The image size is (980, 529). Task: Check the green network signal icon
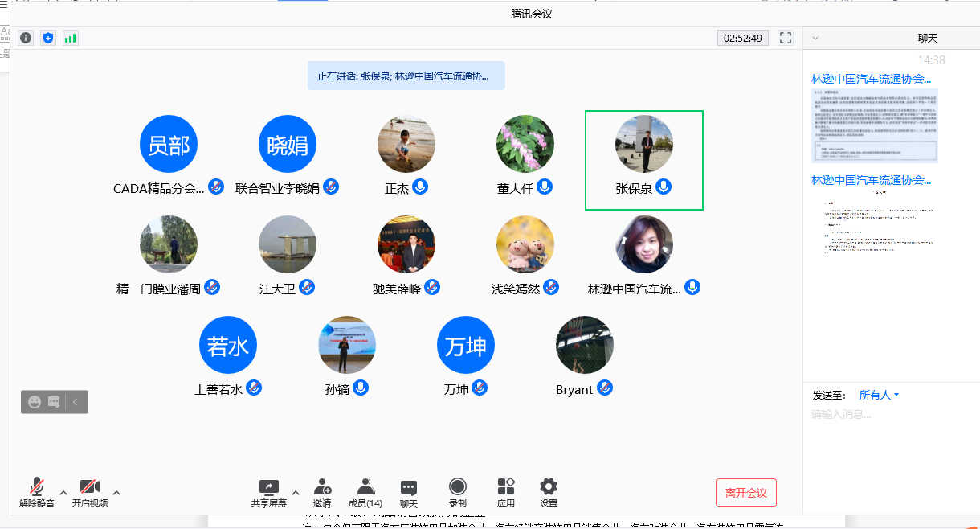click(x=71, y=38)
